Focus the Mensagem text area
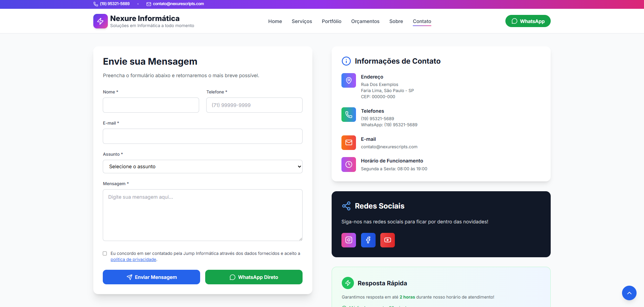 coord(202,215)
